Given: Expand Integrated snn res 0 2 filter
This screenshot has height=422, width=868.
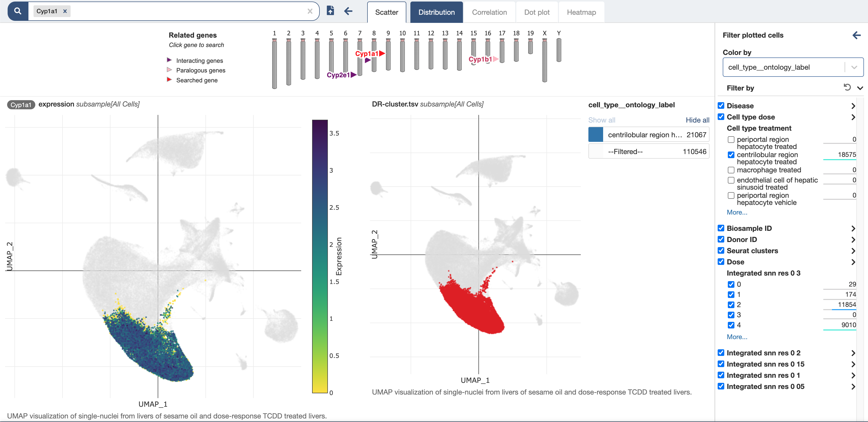Looking at the screenshot, I should pos(853,353).
